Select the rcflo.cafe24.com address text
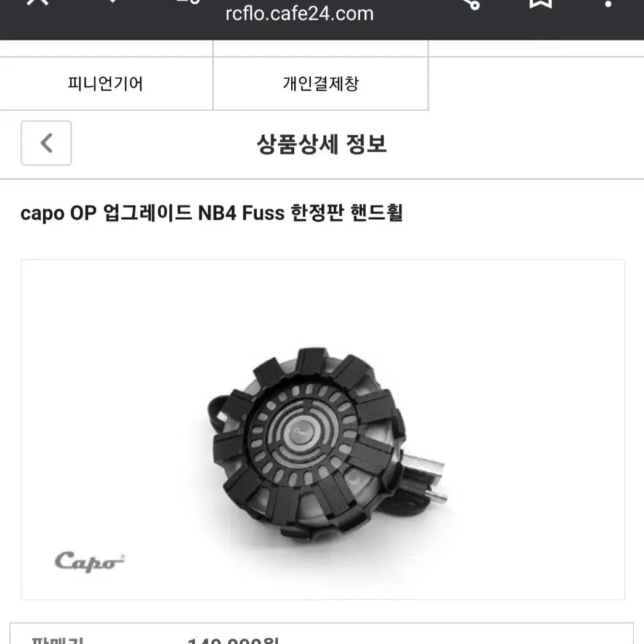 click(x=299, y=14)
